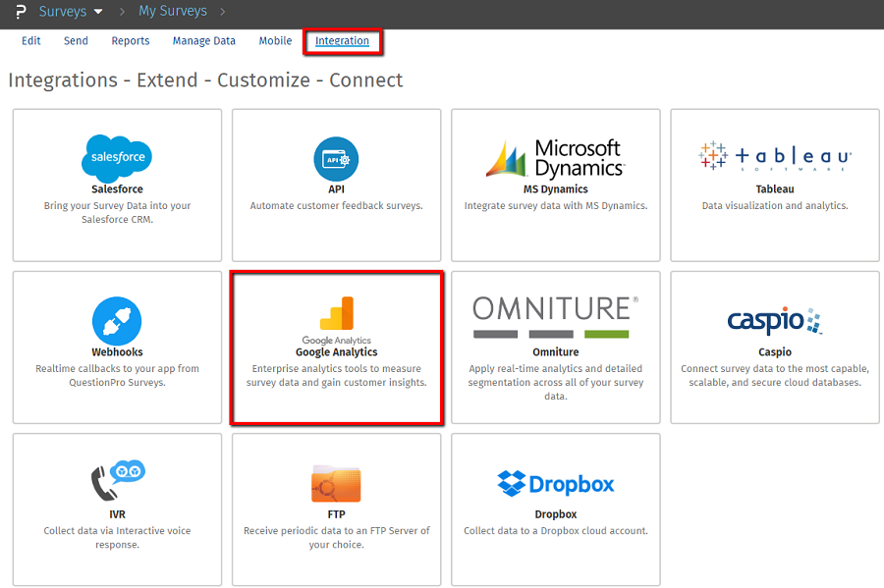
Task: Click the Omniture logo
Action: (x=555, y=316)
